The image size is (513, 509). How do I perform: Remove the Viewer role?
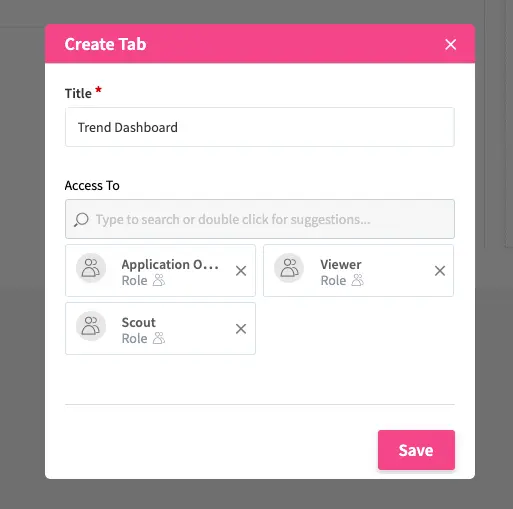pos(440,271)
